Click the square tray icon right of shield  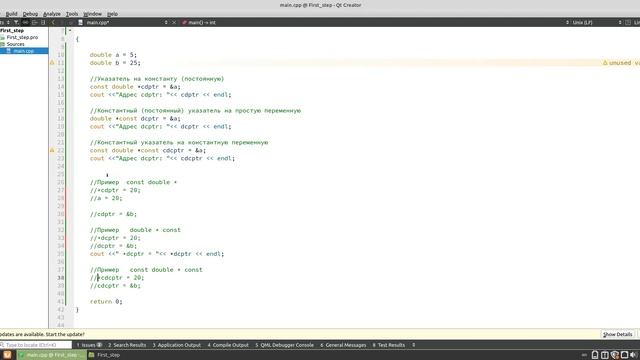pyautogui.click(x=624, y=355)
